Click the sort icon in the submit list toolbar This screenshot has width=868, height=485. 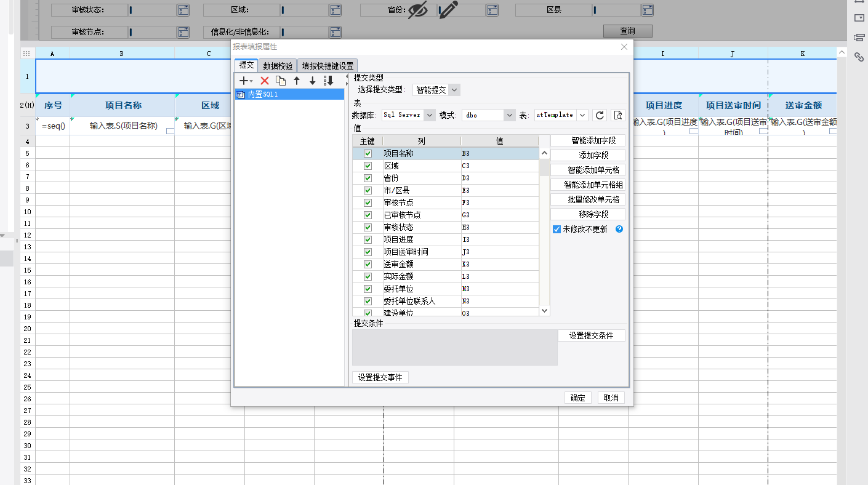coord(329,81)
